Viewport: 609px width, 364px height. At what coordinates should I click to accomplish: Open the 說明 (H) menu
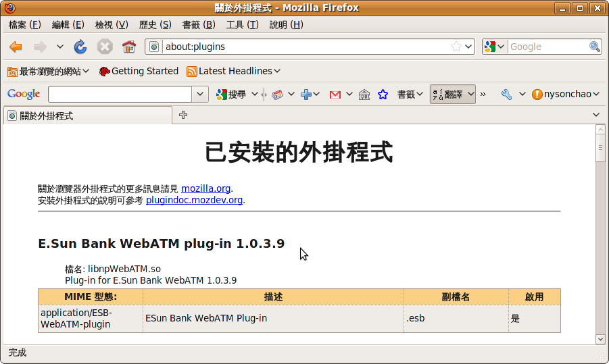coord(286,25)
